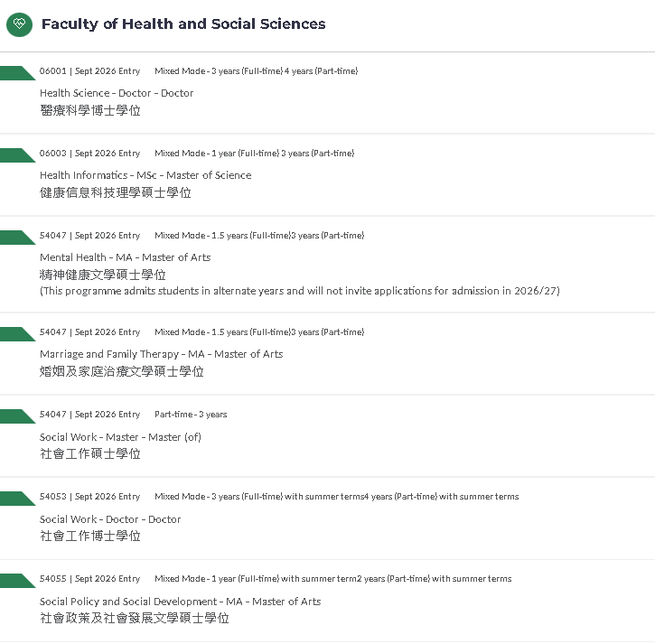Viewport: 655px width, 644px height.
Task: Click green arrow beside Marriage and Family Therapy
Action: pyautogui.click(x=17, y=334)
